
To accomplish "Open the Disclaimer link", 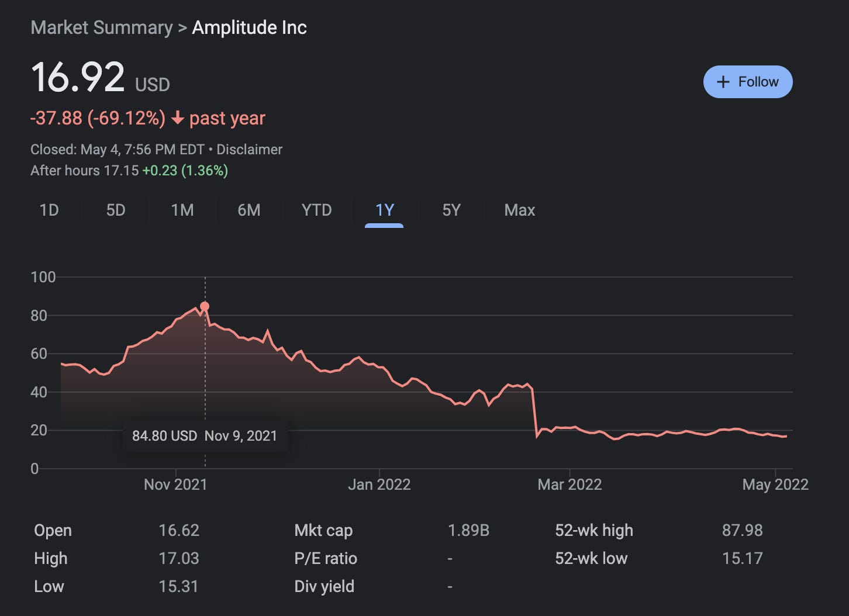I will 250,150.
